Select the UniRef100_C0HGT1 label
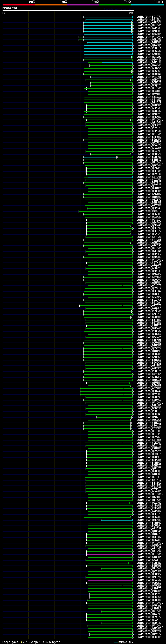This screenshot has height=644, width=166. [x=149, y=48]
